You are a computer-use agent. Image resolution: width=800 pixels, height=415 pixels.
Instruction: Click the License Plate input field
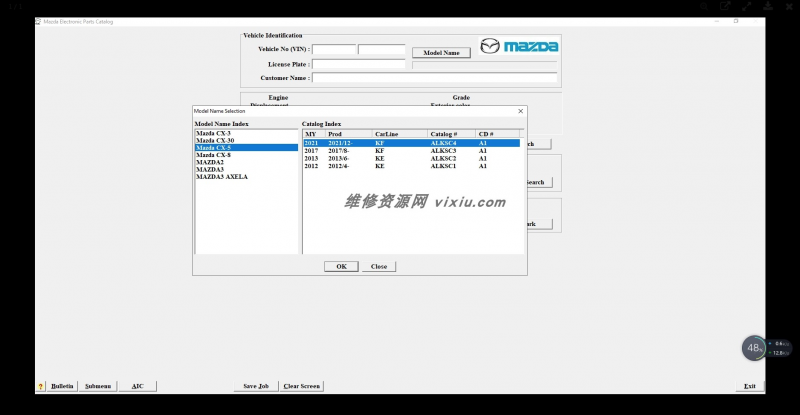coord(359,64)
